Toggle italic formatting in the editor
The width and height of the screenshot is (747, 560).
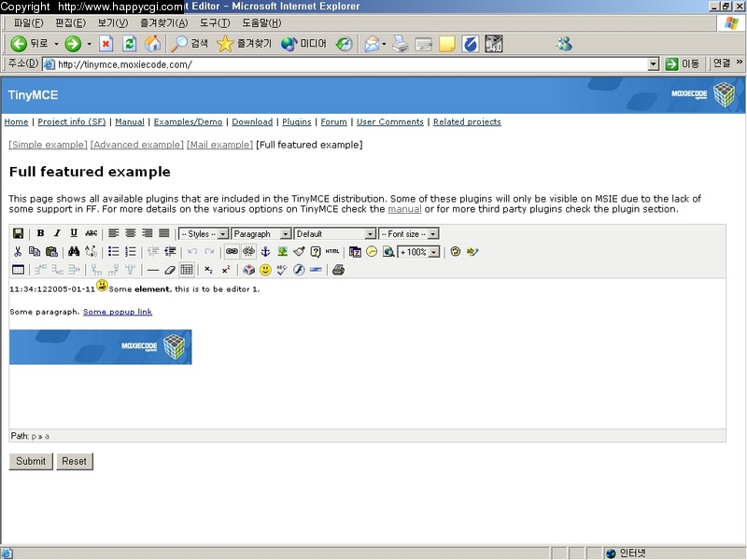click(57, 233)
